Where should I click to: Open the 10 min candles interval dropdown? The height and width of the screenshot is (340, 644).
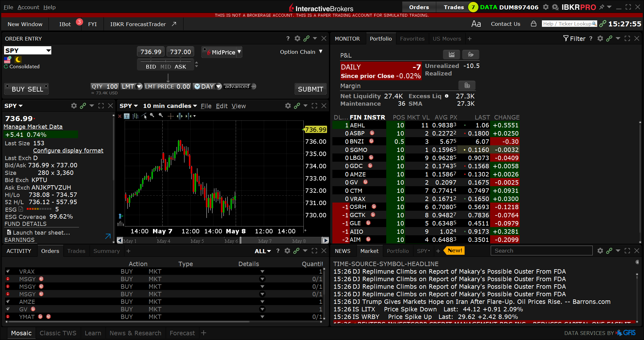170,106
